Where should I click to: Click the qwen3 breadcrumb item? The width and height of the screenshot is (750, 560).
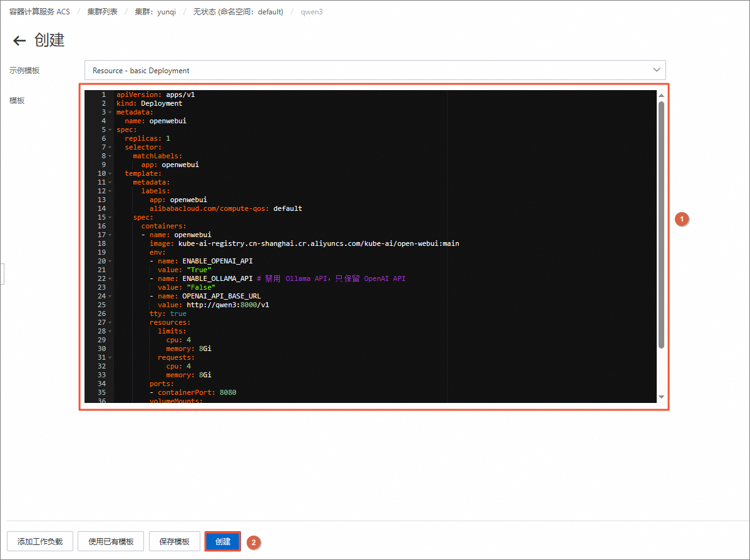click(x=312, y=11)
